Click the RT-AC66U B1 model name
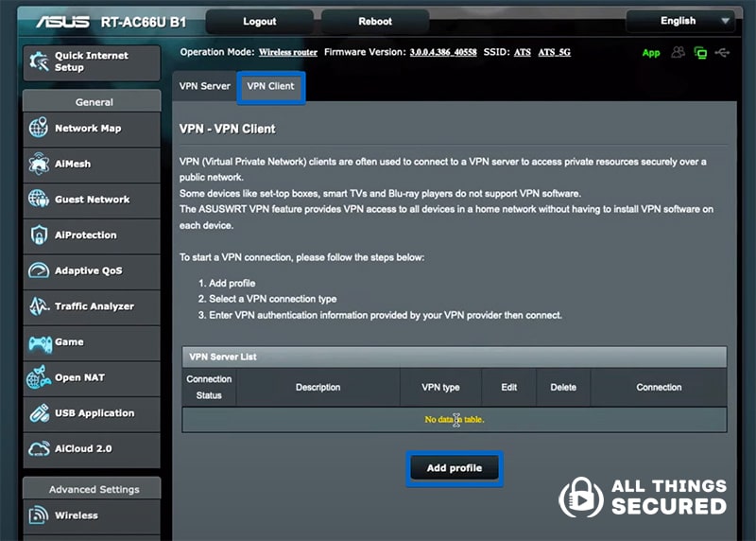Screen dimensions: 756x541 (x=144, y=22)
